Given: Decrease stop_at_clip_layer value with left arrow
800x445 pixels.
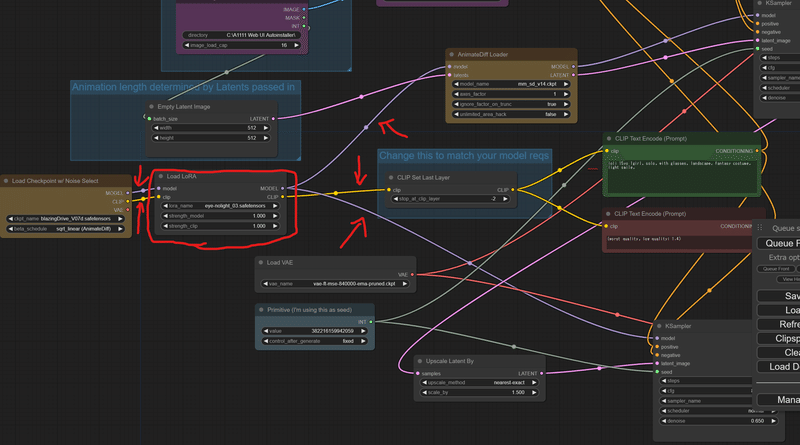Looking at the screenshot, I should pos(395,199).
